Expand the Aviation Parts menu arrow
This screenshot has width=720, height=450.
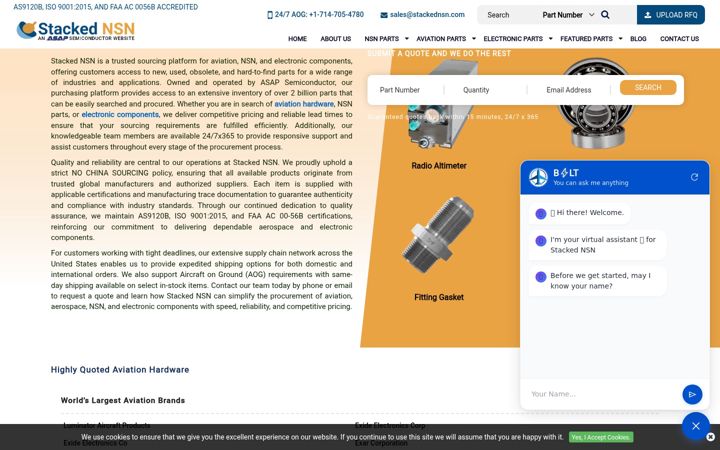click(x=474, y=39)
